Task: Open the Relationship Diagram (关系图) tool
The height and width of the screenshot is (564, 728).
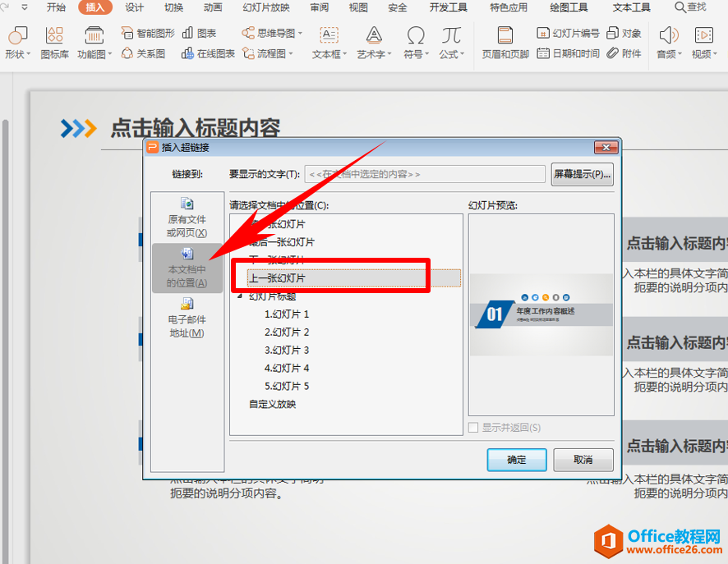Action: [144, 54]
